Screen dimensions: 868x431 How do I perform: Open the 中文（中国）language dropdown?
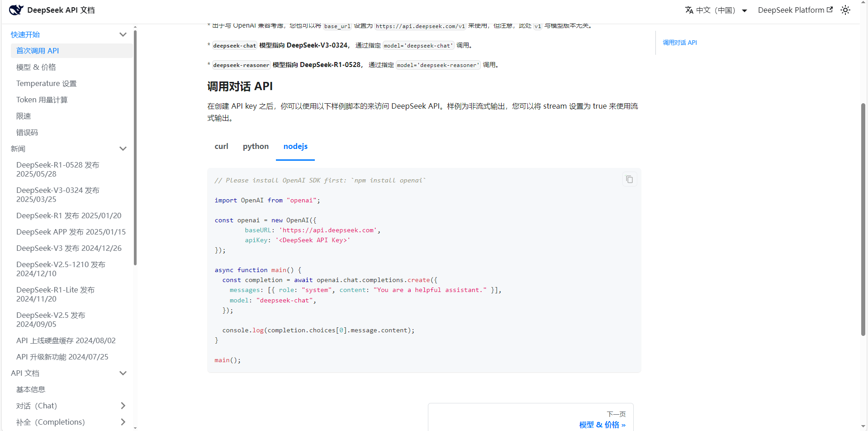click(716, 10)
